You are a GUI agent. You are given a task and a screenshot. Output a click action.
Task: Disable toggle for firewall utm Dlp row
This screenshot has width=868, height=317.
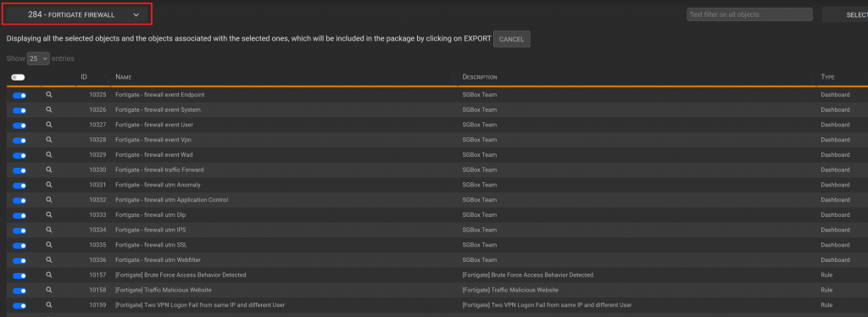pyautogui.click(x=19, y=215)
